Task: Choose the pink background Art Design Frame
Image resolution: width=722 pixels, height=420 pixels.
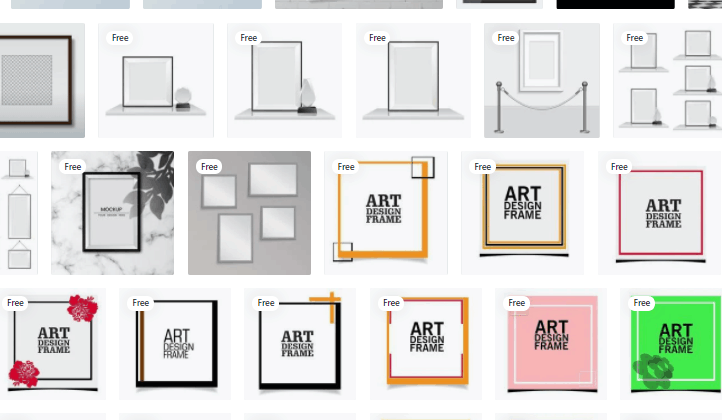Action: (551, 344)
